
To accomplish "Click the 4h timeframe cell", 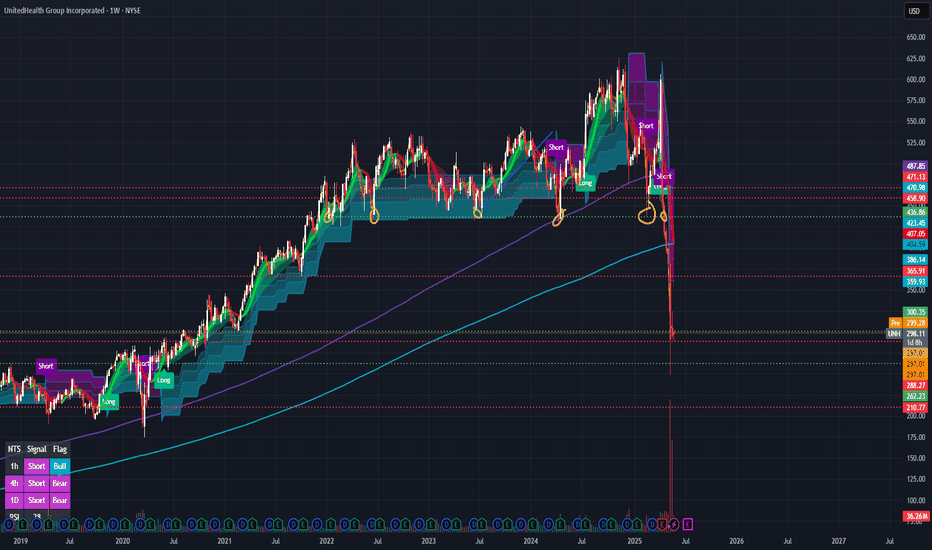I will 14,483.
